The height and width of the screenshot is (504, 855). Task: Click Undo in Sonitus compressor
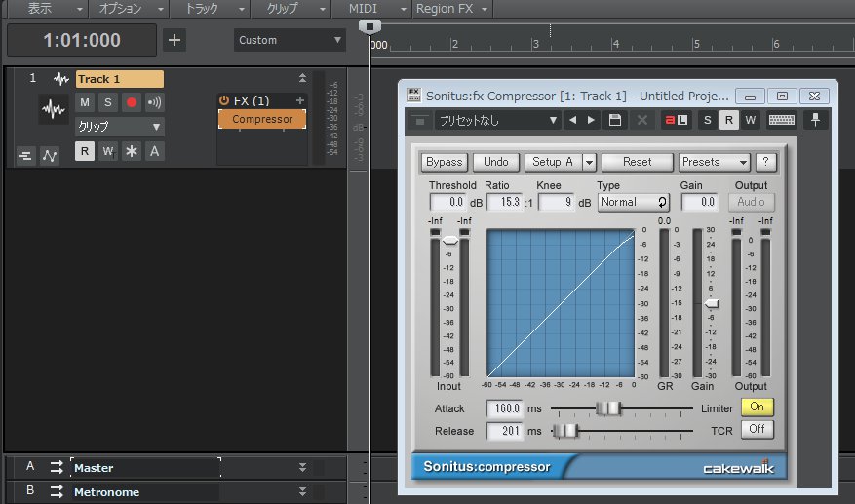click(495, 162)
